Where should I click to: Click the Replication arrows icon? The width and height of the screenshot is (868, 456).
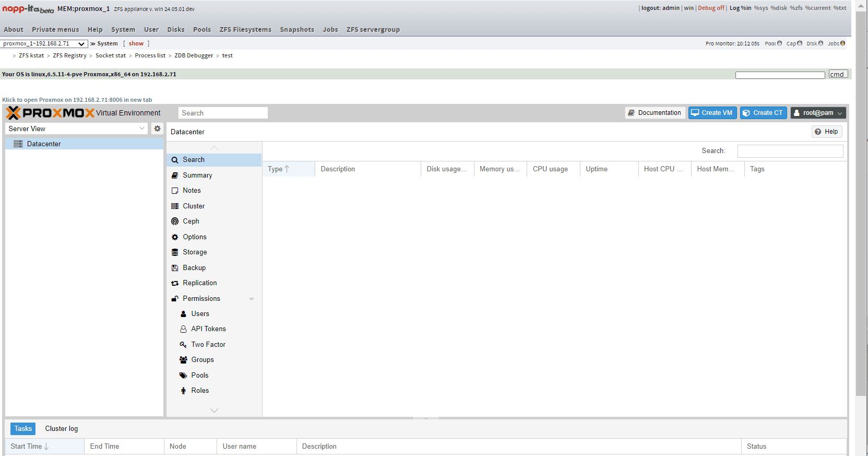click(x=175, y=283)
